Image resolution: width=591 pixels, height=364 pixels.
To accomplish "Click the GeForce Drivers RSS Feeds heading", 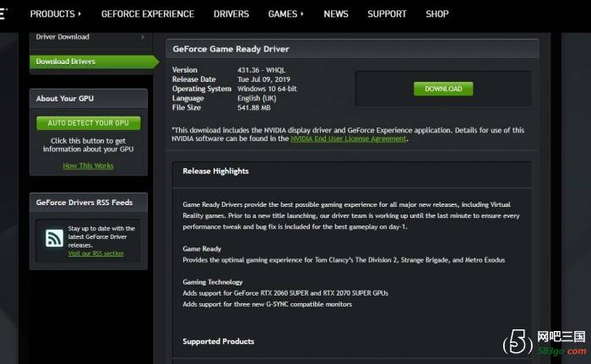I will [84, 203].
